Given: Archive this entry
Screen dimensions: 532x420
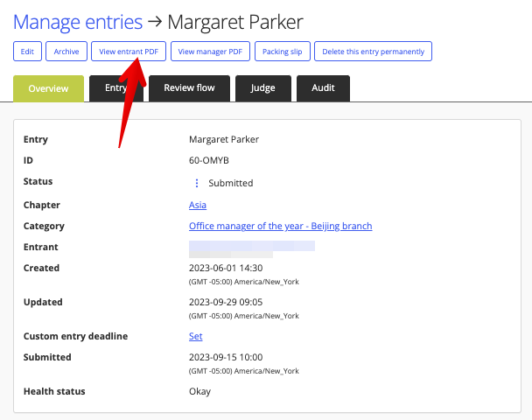Looking at the screenshot, I should tap(66, 52).
